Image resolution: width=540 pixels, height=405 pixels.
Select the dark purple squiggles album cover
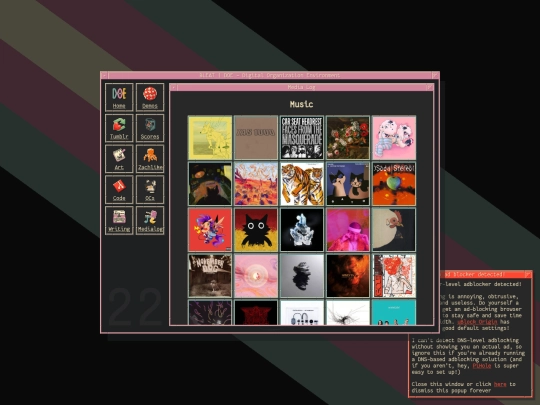click(210, 312)
